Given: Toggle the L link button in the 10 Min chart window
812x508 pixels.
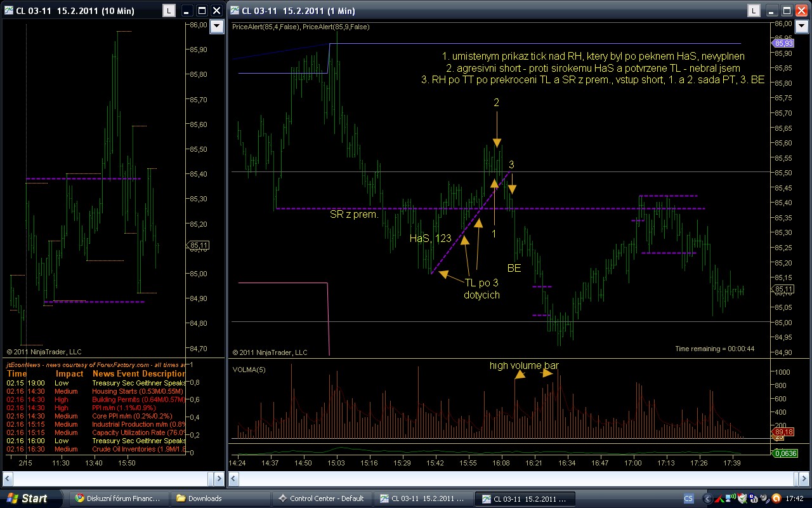Looking at the screenshot, I should point(169,11).
